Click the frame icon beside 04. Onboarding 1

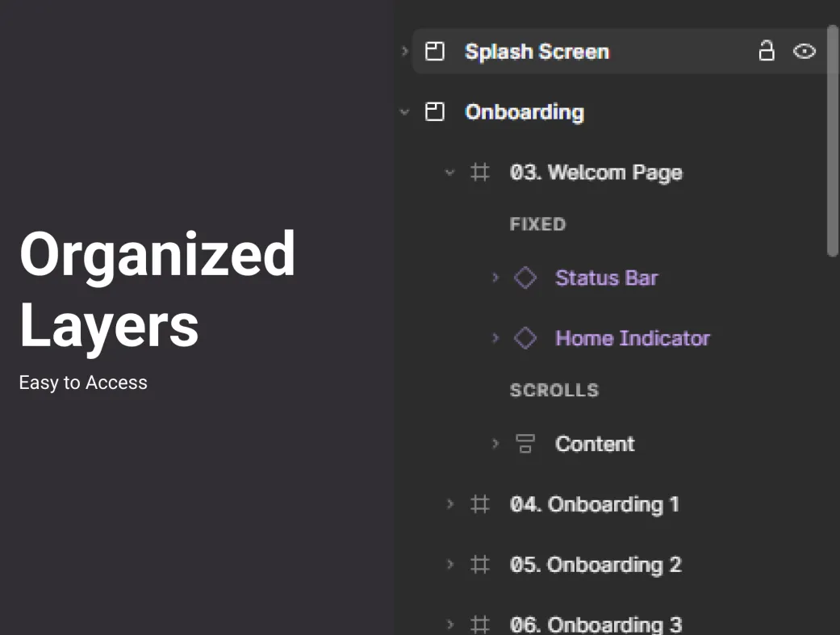[x=480, y=504]
